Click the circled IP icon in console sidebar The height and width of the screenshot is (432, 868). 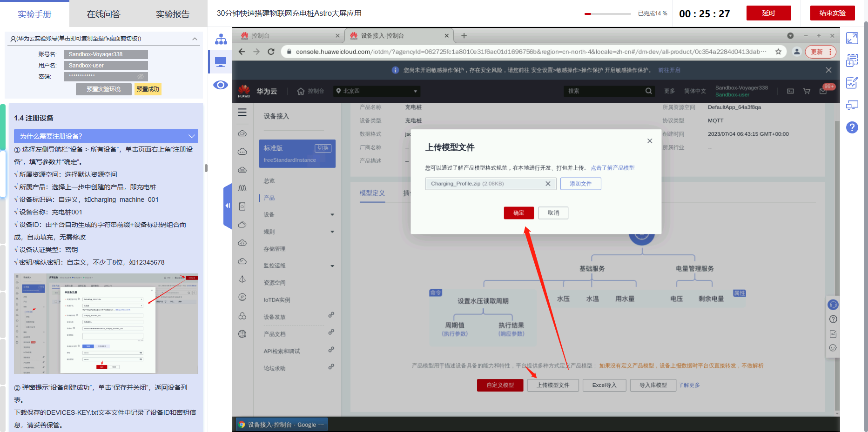[242, 297]
